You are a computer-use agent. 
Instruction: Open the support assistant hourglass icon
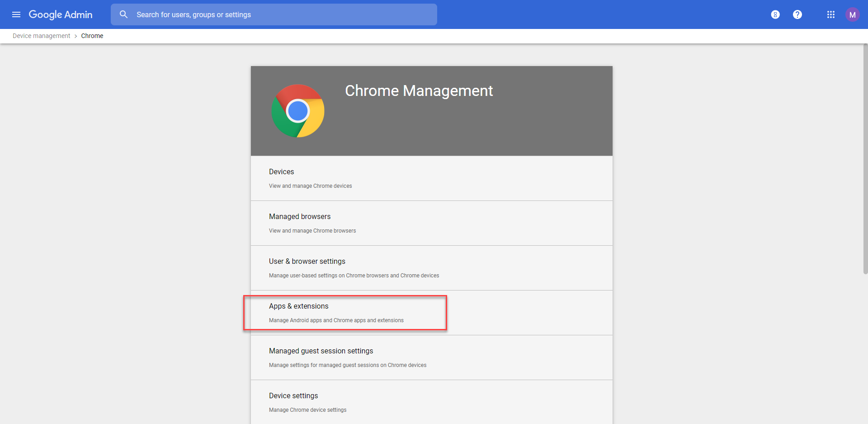[x=775, y=14]
